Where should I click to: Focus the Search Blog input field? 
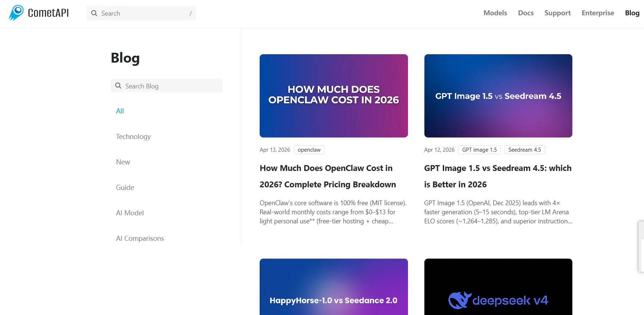click(167, 85)
